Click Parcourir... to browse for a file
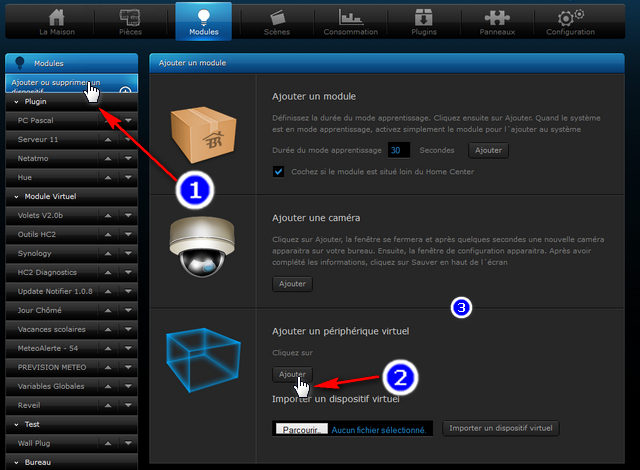The image size is (640, 470). click(301, 429)
